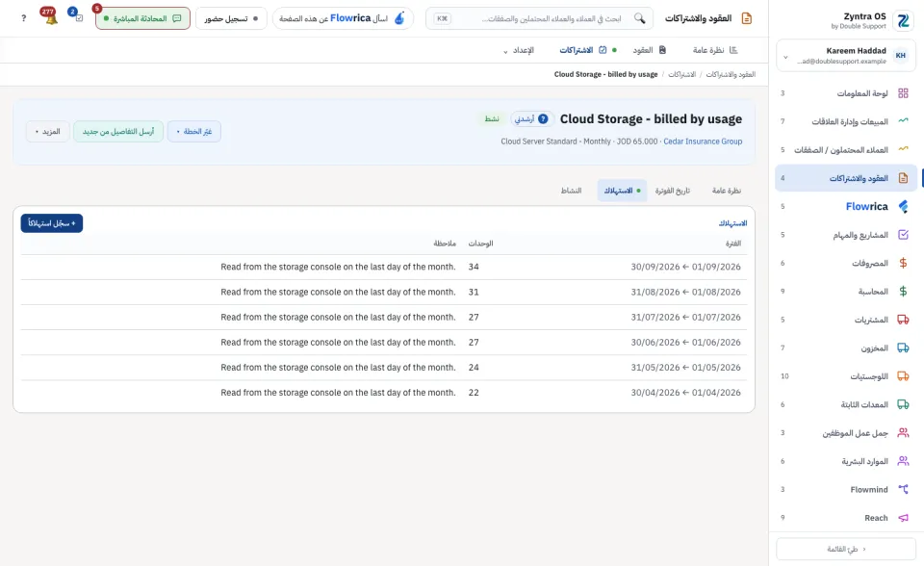Click the fixed assets green truck icon
The height and width of the screenshot is (566, 924).
[903, 404]
